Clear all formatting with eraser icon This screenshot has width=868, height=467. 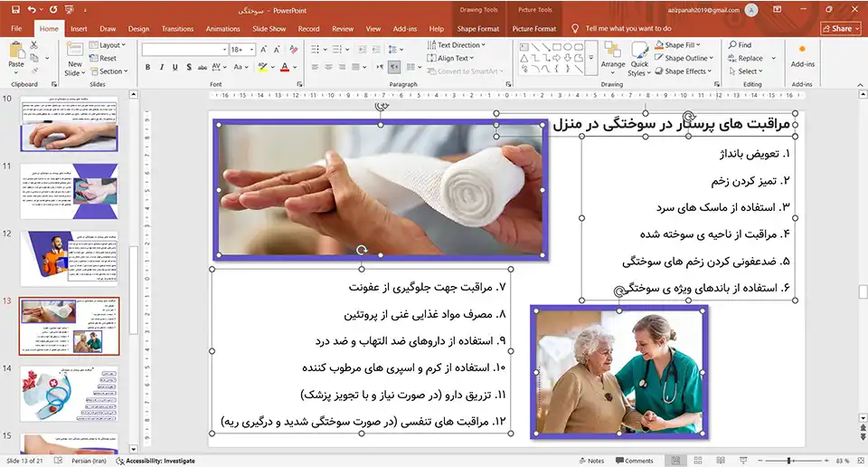click(293, 49)
